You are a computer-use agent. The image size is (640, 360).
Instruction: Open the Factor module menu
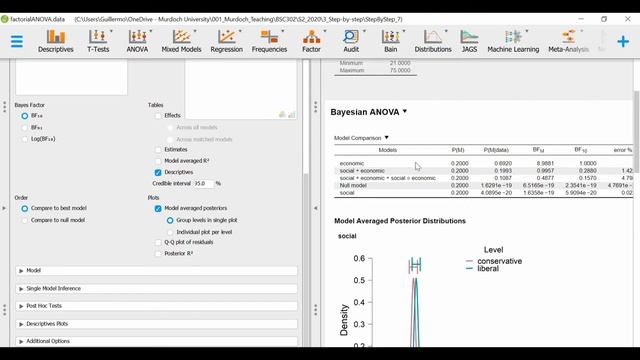pyautogui.click(x=311, y=41)
